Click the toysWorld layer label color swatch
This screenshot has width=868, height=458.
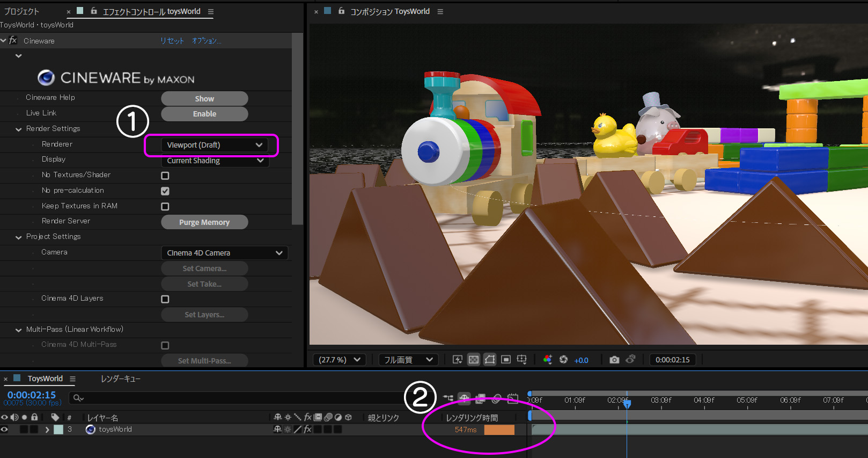[x=58, y=430]
